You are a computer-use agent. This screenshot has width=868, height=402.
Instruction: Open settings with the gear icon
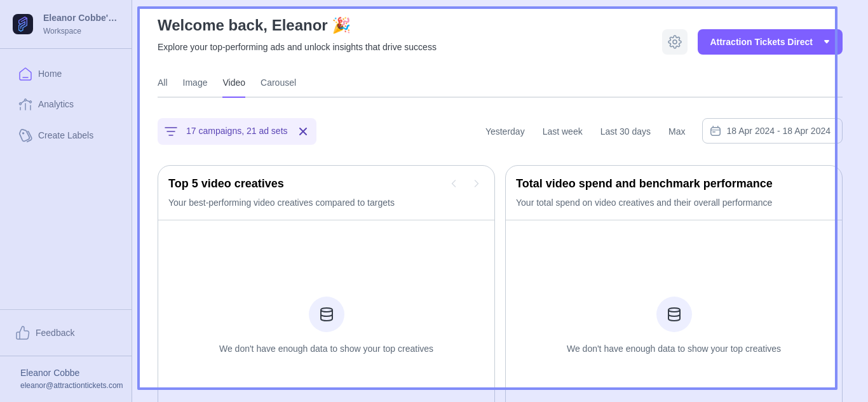pyautogui.click(x=674, y=42)
